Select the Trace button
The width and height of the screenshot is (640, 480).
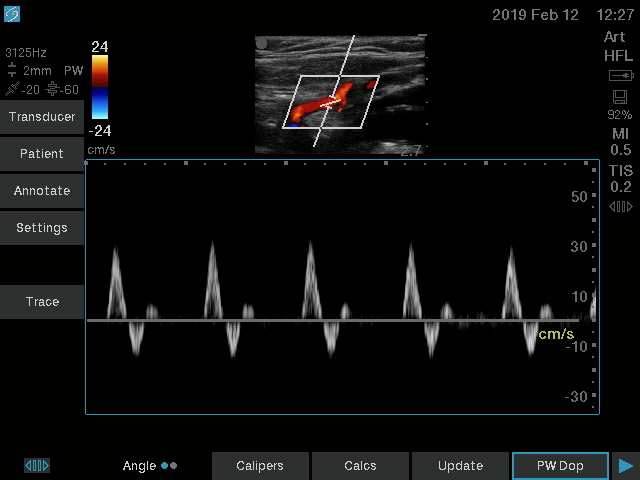[x=42, y=302]
